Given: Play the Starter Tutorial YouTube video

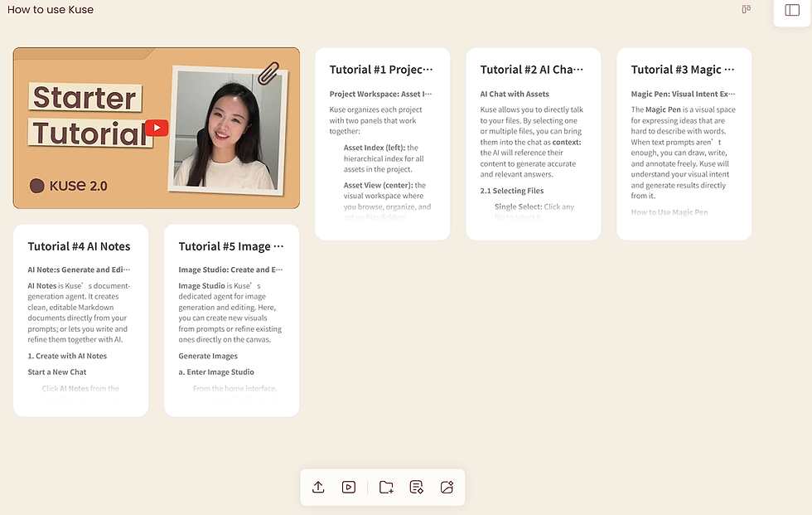Looking at the screenshot, I should pos(157,128).
